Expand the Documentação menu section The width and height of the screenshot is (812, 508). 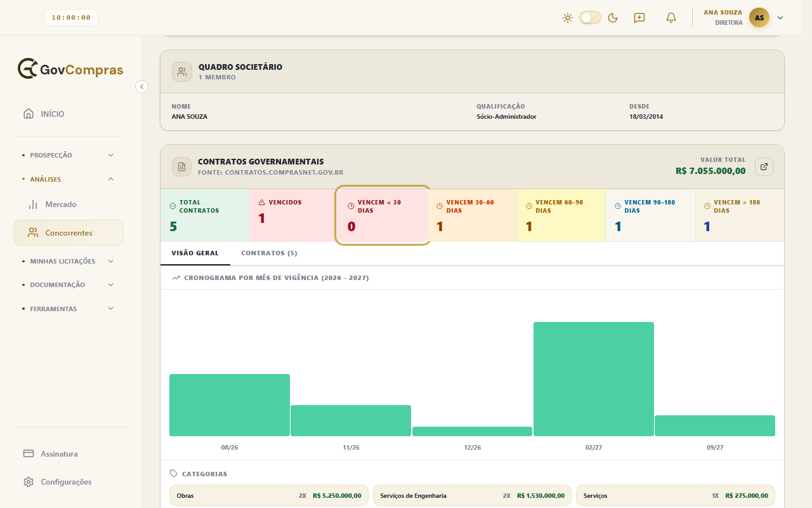pos(69,284)
